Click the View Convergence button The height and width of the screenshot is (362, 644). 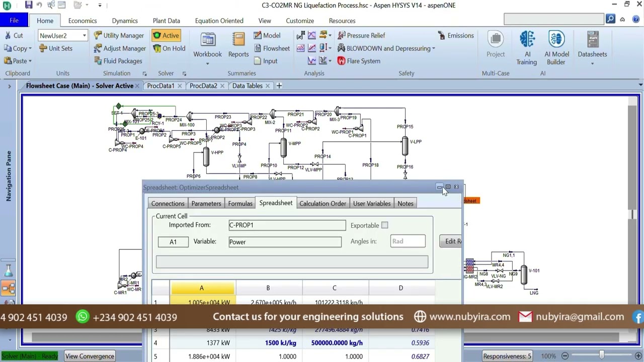tap(90, 356)
